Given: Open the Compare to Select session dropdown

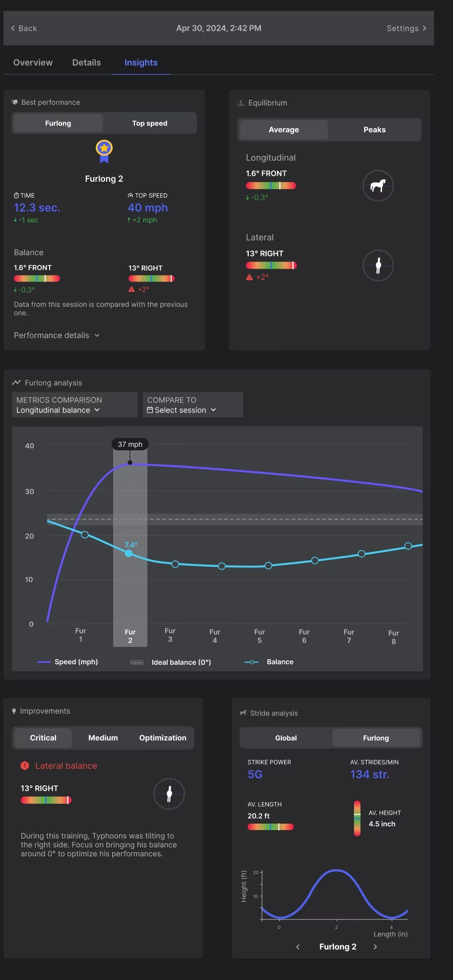Looking at the screenshot, I should click(x=193, y=405).
